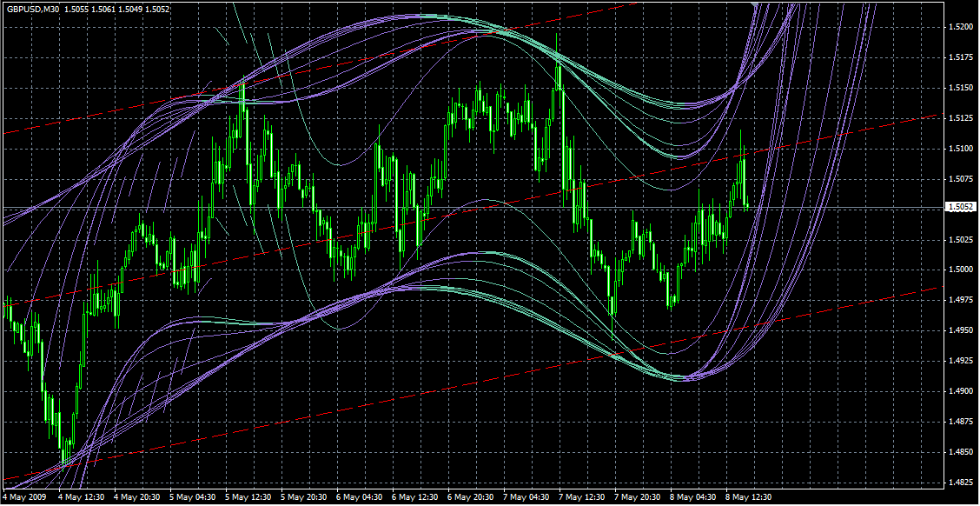This screenshot has width=980, height=506.
Task: Select the 7 May 04:30 time label
Action: 526,497
